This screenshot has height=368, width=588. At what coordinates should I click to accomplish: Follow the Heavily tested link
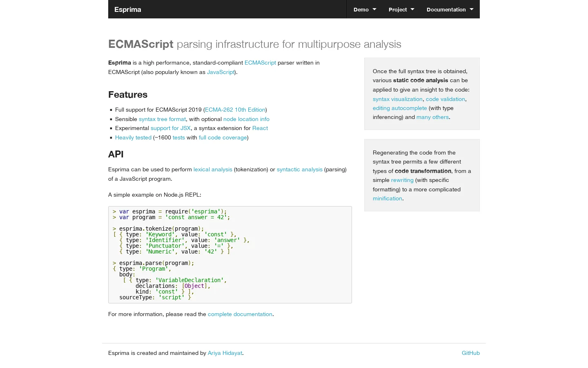coord(133,137)
